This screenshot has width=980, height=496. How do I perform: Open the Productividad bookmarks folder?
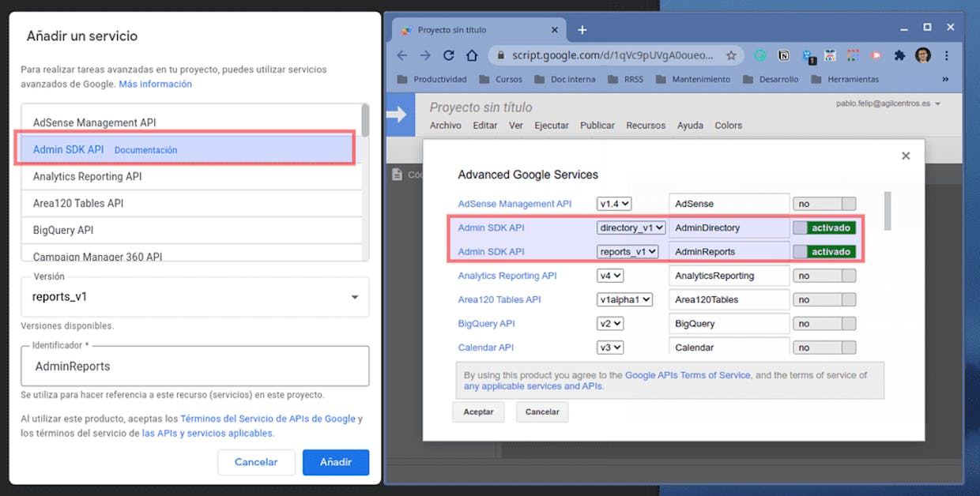click(x=432, y=79)
